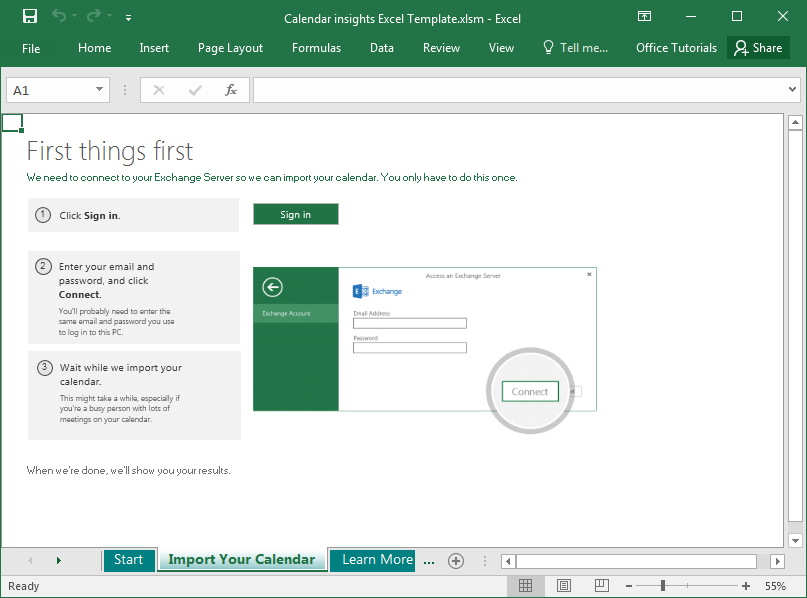Click the Sign in button

295,213
